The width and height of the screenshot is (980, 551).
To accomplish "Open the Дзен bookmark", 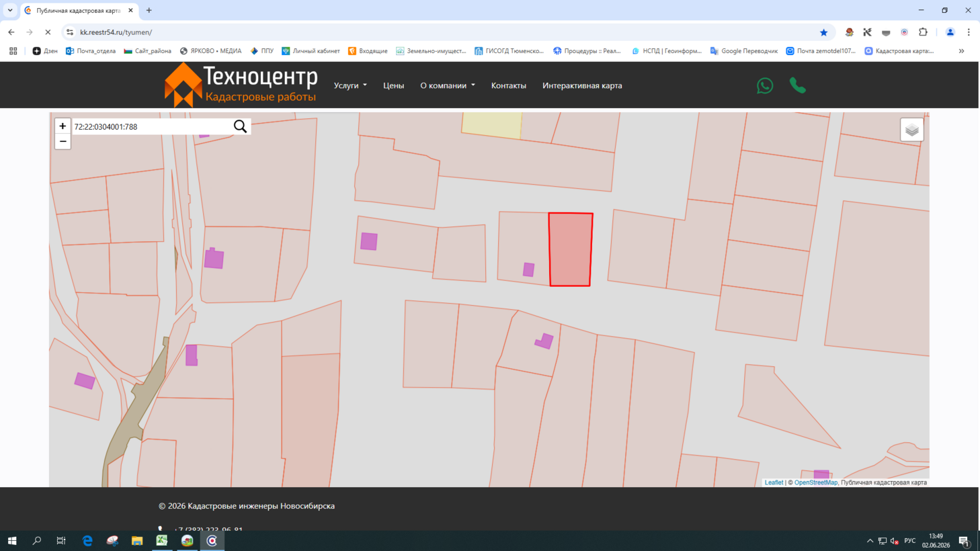I will coord(45,51).
